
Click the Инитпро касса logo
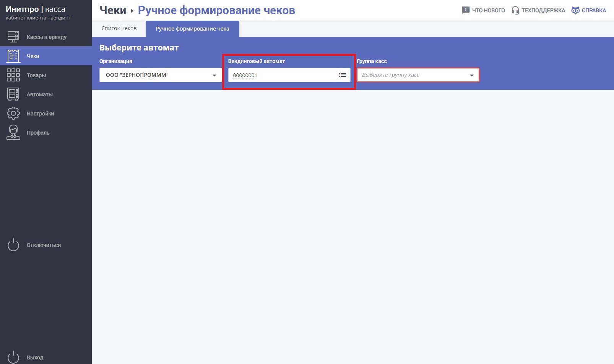(x=36, y=10)
